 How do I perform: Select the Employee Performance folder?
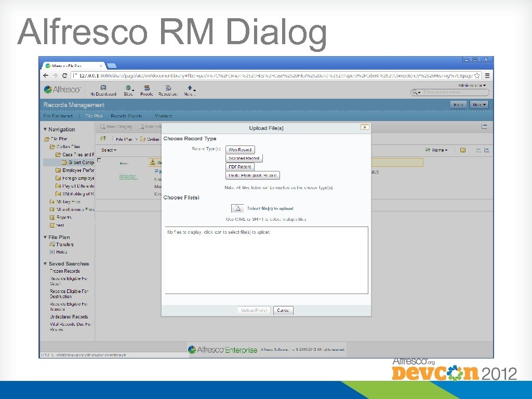click(75, 170)
